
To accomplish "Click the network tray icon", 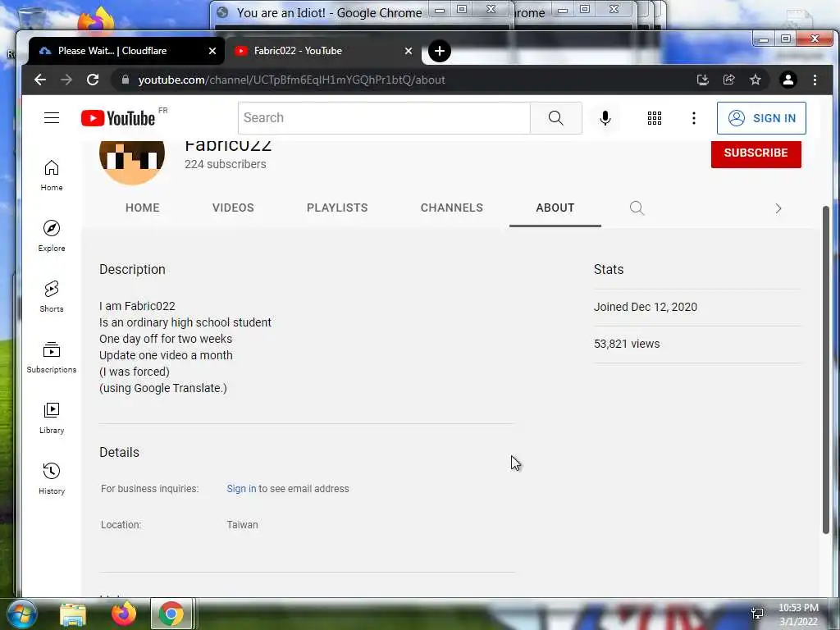I will (757, 614).
